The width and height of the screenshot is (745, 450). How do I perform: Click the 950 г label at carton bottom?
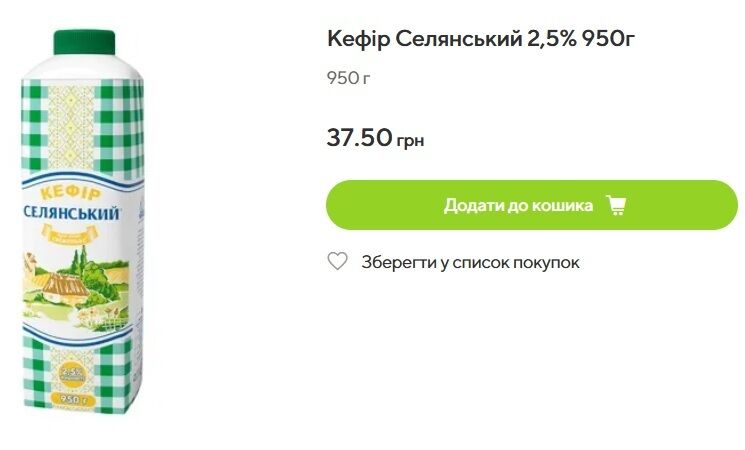click(x=73, y=401)
